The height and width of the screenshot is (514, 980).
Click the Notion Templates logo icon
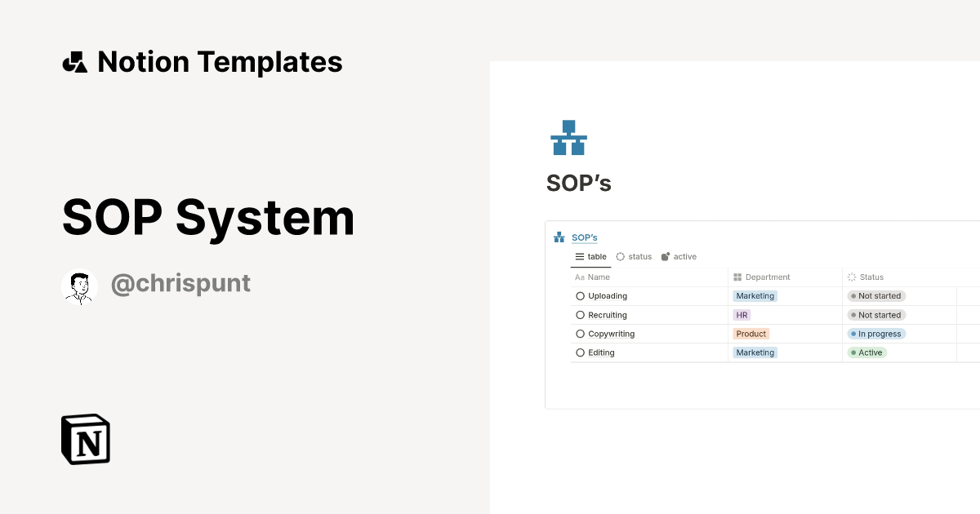74,61
